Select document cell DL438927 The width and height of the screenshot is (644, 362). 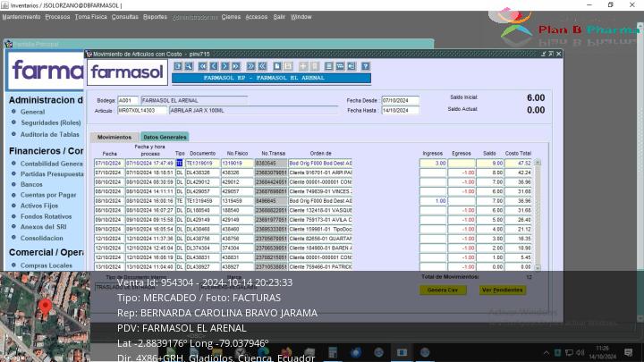point(203,266)
